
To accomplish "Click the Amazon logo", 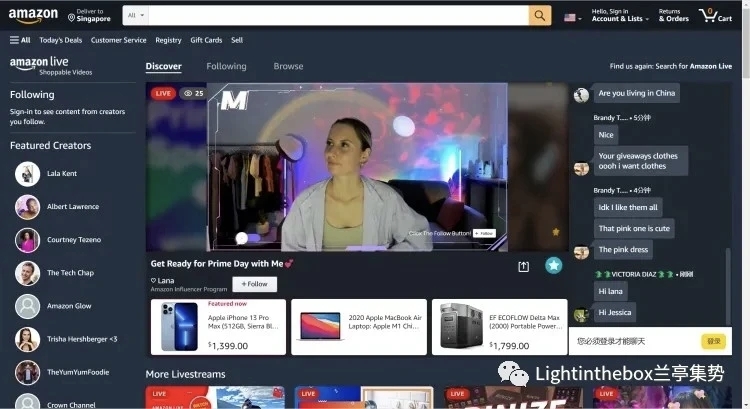I will pos(33,15).
